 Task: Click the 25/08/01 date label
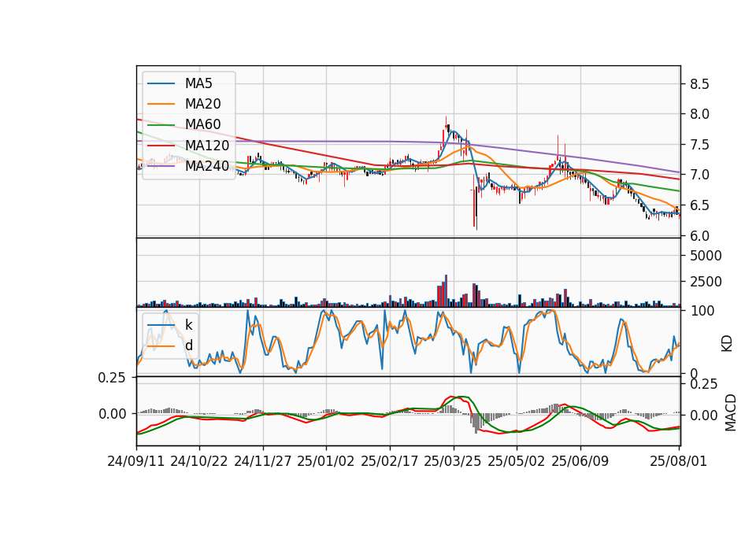pos(678,461)
